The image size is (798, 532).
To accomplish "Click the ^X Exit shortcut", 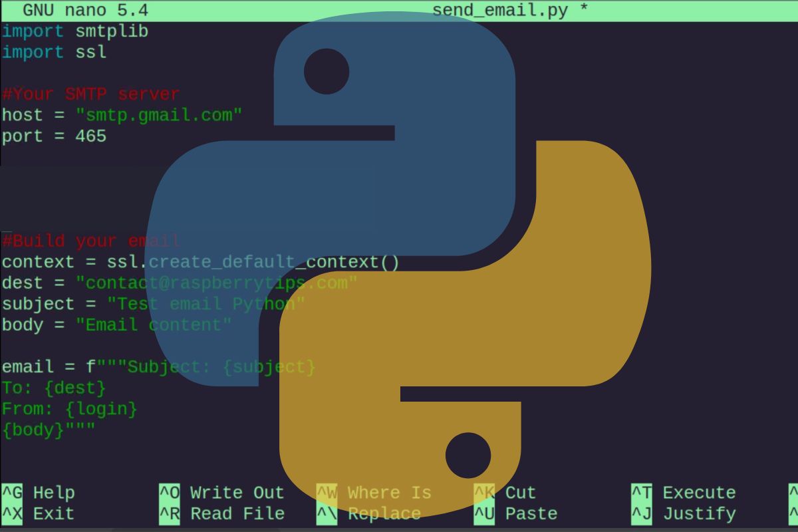I will click(x=38, y=514).
